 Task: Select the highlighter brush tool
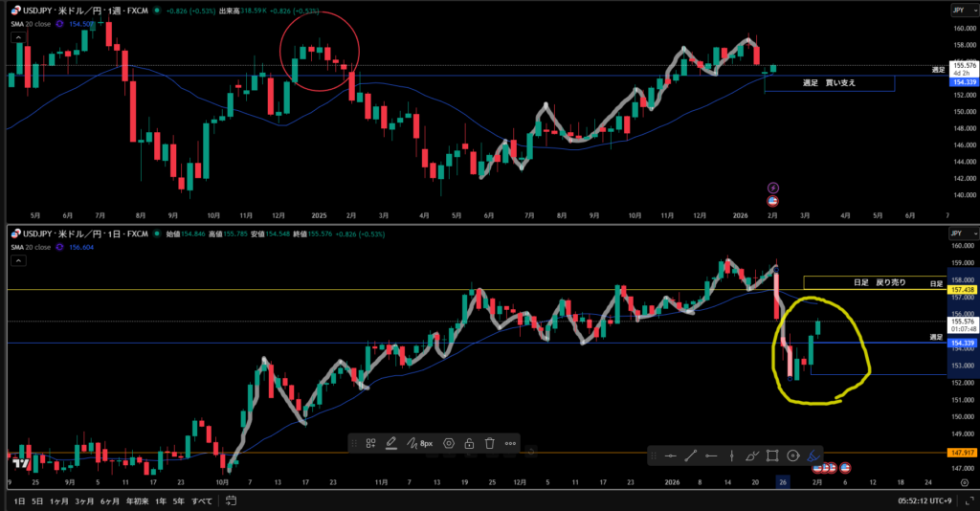tap(813, 455)
